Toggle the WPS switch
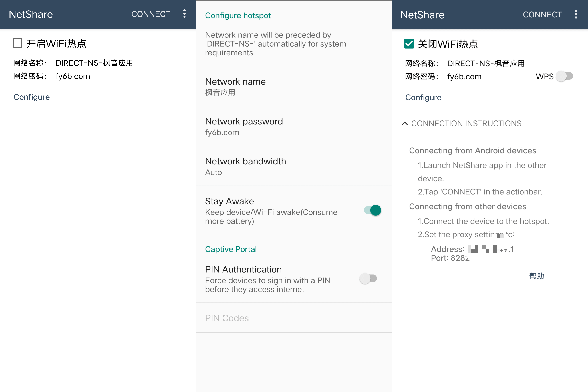The width and height of the screenshot is (588, 392). (565, 76)
